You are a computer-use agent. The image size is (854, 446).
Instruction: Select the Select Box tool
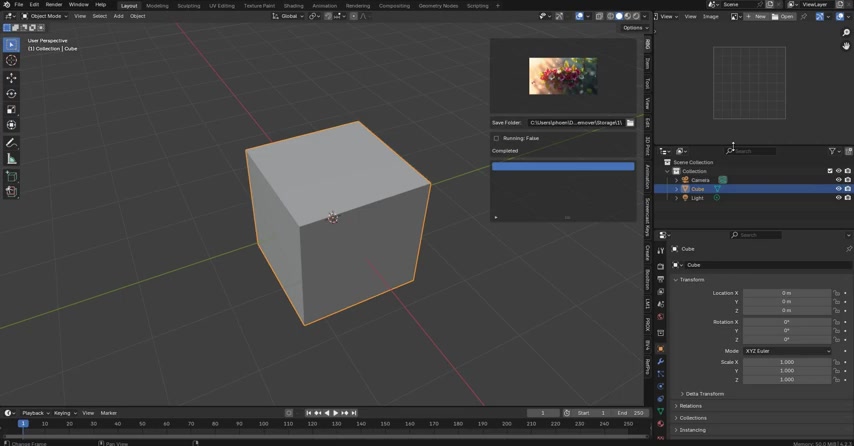(11, 45)
